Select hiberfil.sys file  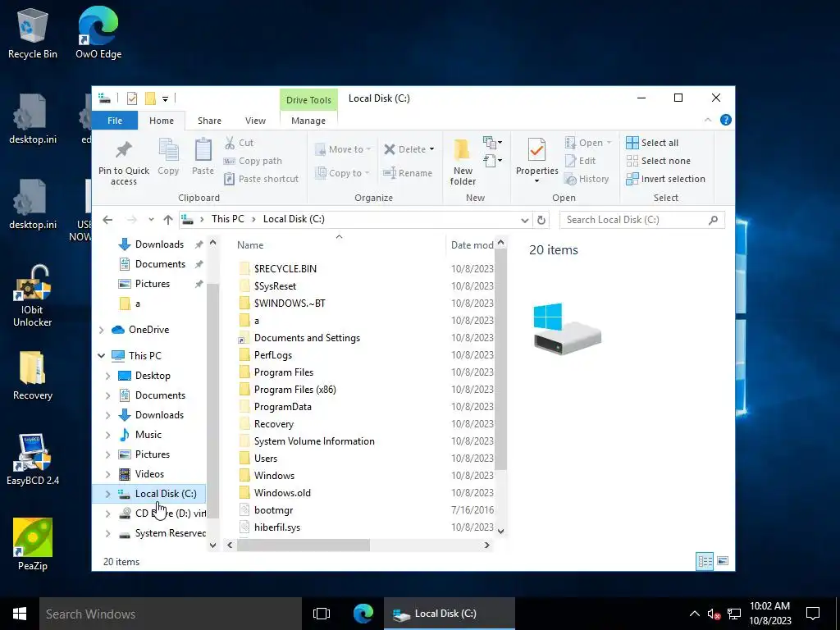coord(277,527)
